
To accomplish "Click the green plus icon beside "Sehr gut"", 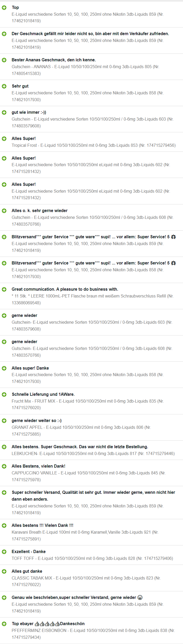I will pos(4,86).
